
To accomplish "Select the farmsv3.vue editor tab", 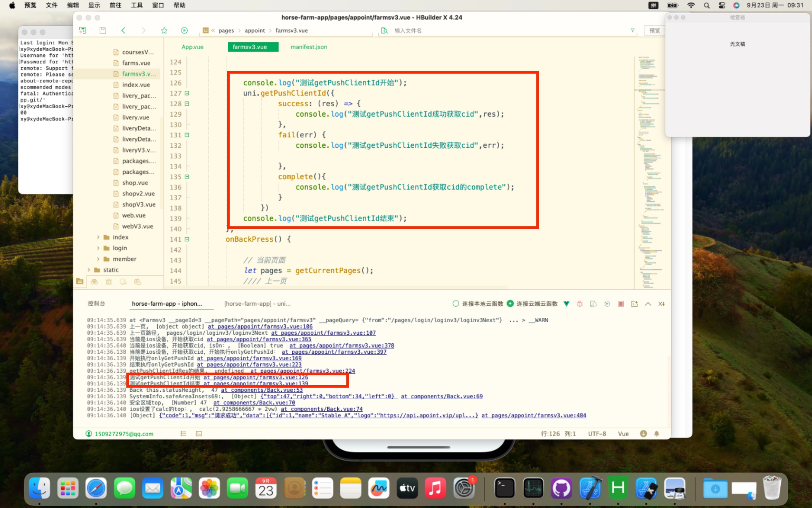I will click(253, 47).
